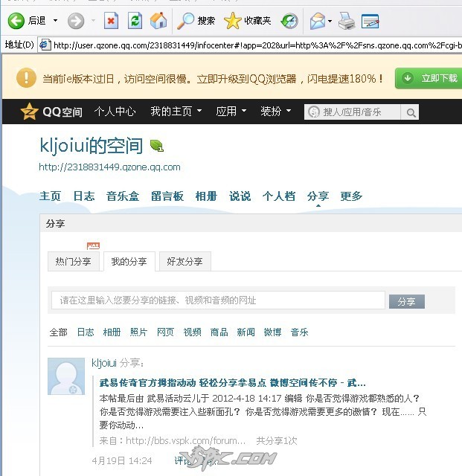Image resolution: width=462 pixels, height=476 pixels.
Task: Switch to 好友分享 tab
Action: click(x=185, y=261)
